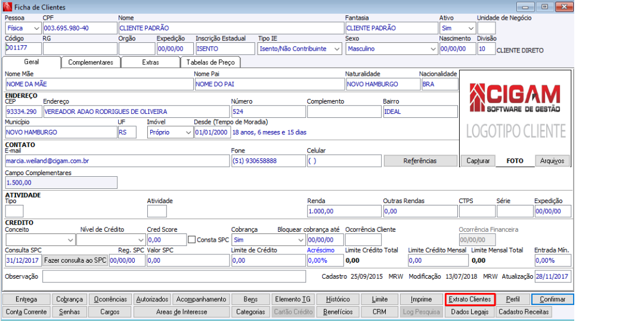
Task: Click the Fone field
Action: pyautogui.click(x=268, y=161)
